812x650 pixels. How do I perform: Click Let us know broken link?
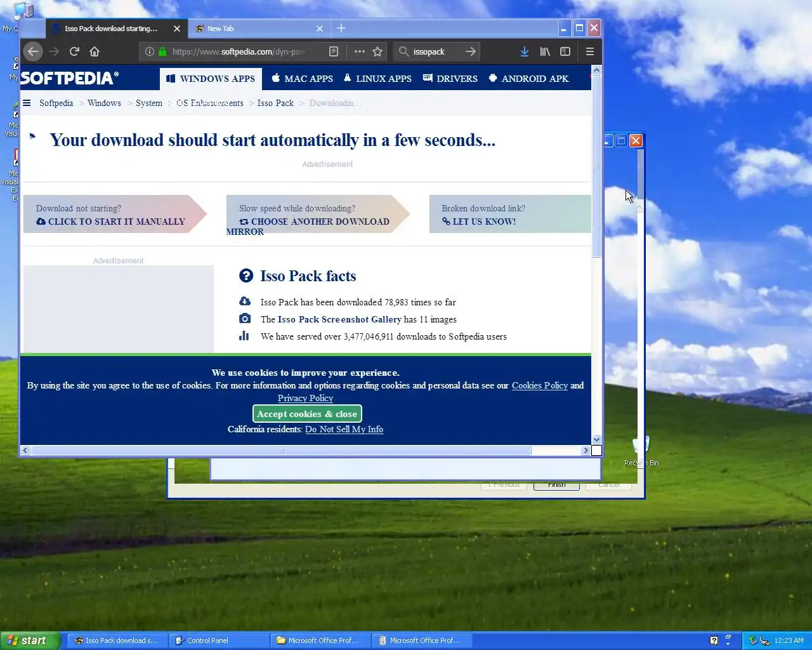[479, 222]
